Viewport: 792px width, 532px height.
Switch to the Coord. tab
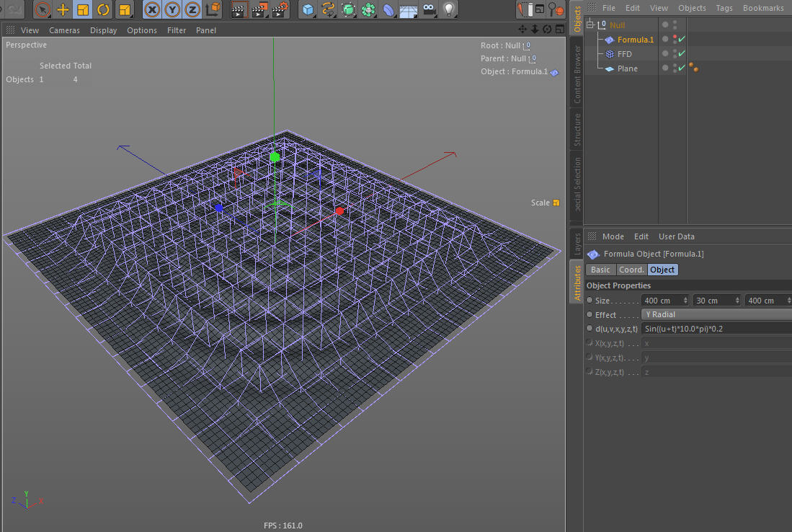point(631,270)
